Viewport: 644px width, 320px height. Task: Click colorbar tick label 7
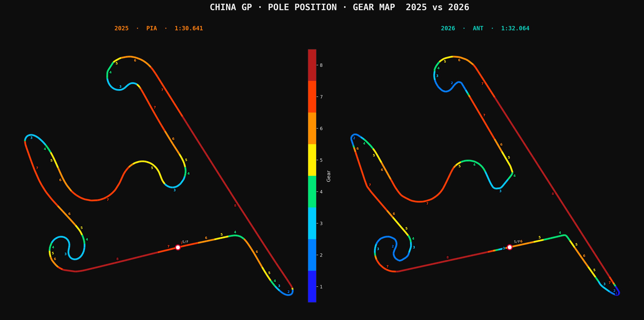pyautogui.click(x=321, y=97)
